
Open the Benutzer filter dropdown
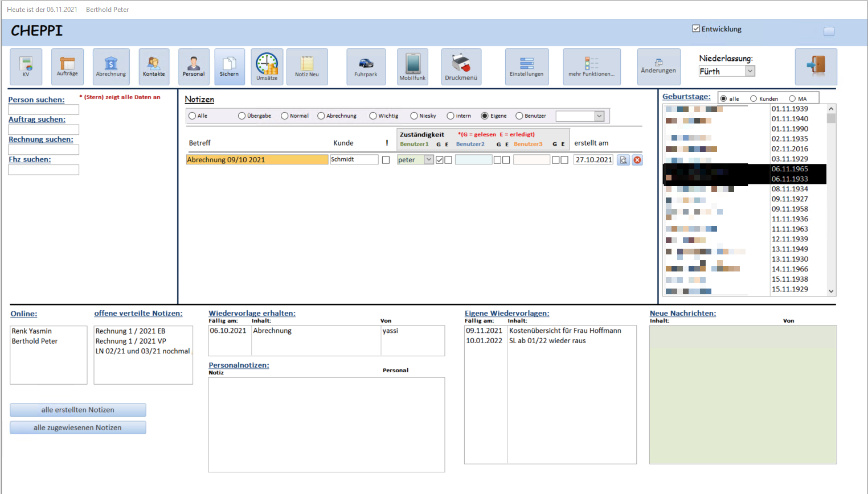(599, 116)
